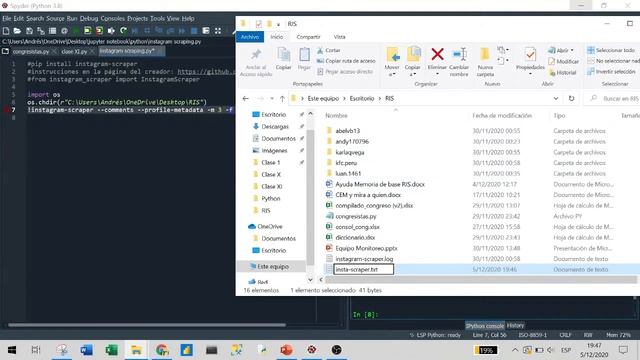
Task: Re-run last script icon in Spyder
Action: pyautogui.click(x=123, y=31)
